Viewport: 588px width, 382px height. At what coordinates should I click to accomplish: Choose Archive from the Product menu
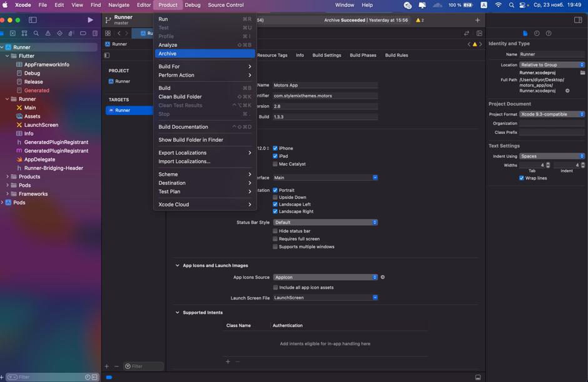[168, 54]
